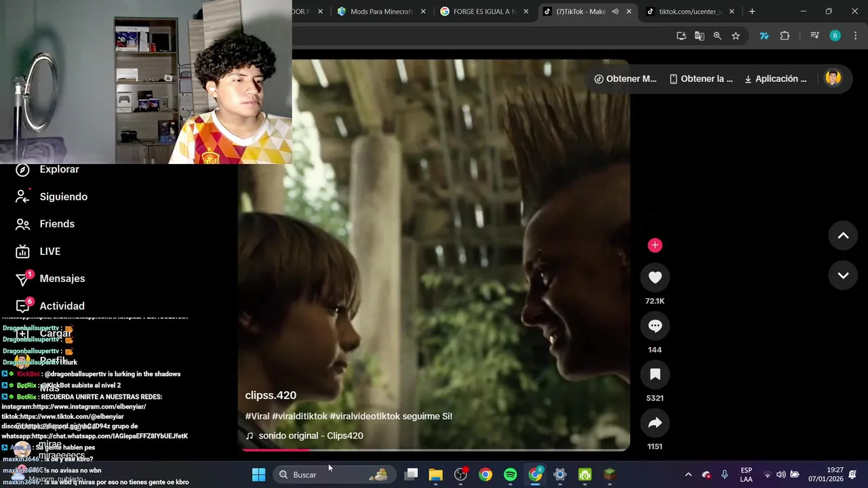The height and width of the screenshot is (488, 868).
Task: Click the zoom magnifier icon in address bar
Action: point(717,36)
